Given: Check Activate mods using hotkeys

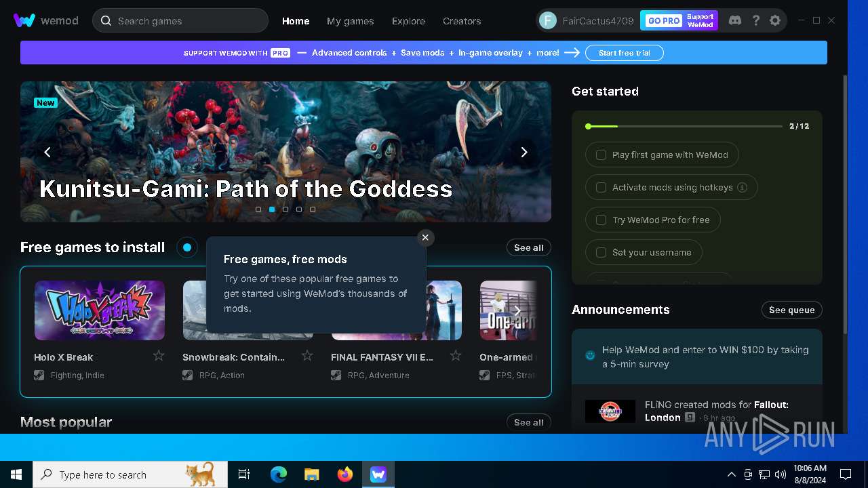Looking at the screenshot, I should [601, 187].
